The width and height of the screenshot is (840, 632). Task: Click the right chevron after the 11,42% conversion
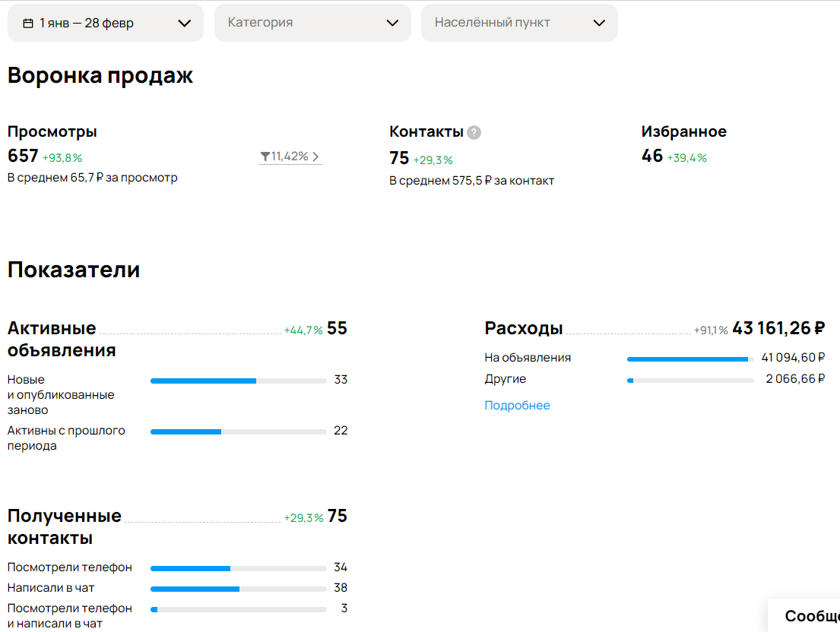(316, 156)
